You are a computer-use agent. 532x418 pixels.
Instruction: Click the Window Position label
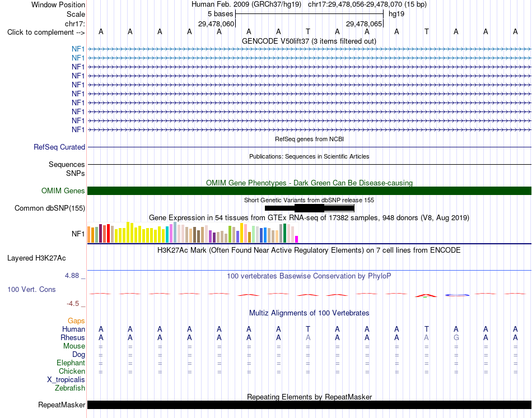tap(58, 4)
